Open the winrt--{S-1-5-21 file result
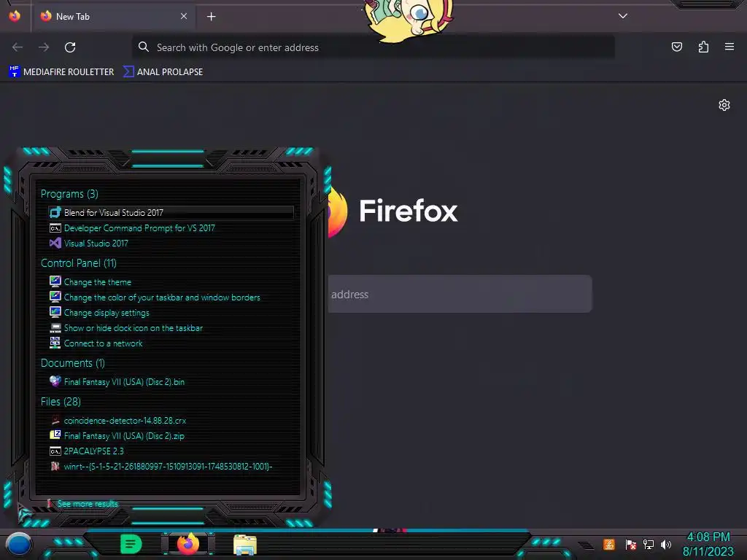Screen dimensions: 747x560 coord(168,466)
